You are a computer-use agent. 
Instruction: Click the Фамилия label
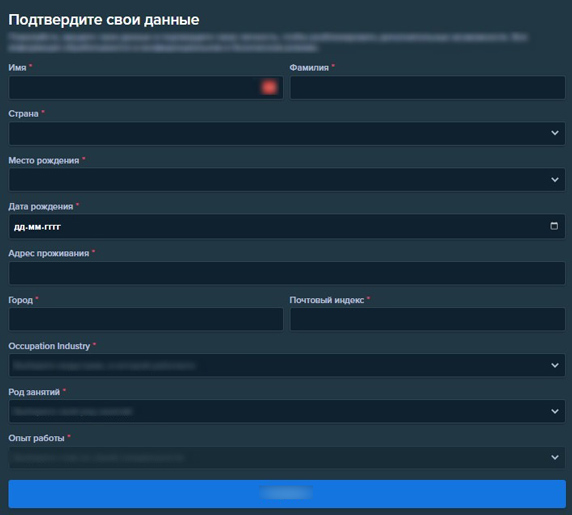click(x=309, y=67)
